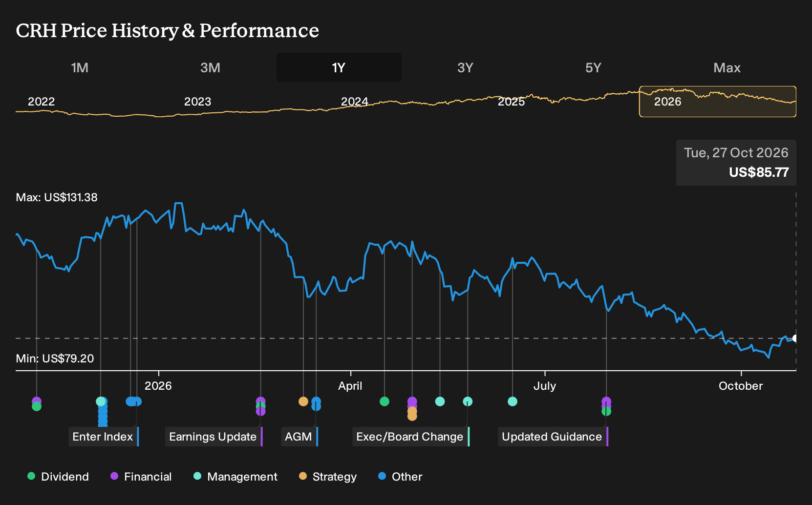Image resolution: width=812 pixels, height=505 pixels.
Task: Select the 1Y time range tab
Action: coord(339,68)
